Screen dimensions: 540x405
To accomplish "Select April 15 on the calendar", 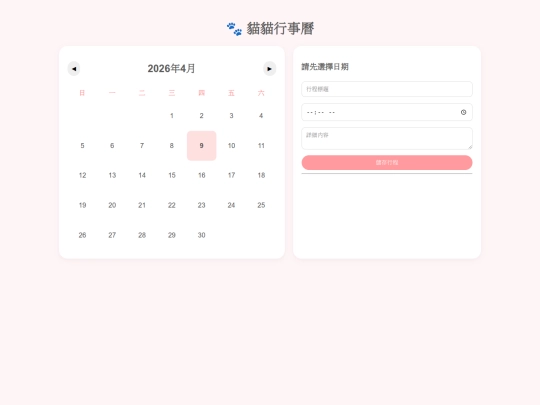I will coord(172,175).
